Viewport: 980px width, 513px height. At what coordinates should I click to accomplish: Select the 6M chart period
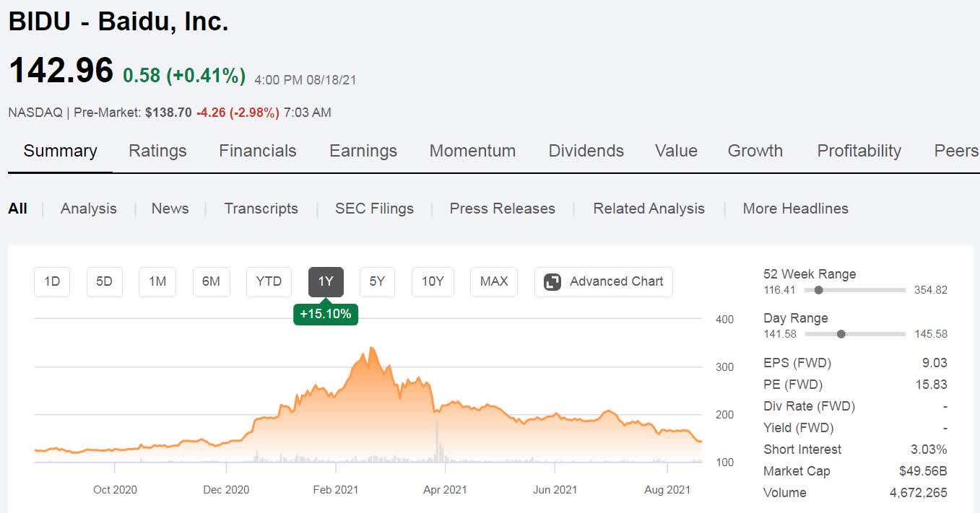click(x=211, y=281)
